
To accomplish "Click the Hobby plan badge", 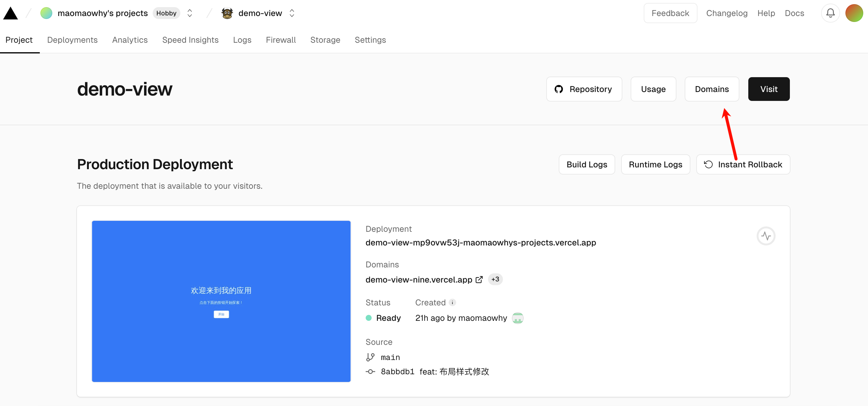I will (x=166, y=13).
